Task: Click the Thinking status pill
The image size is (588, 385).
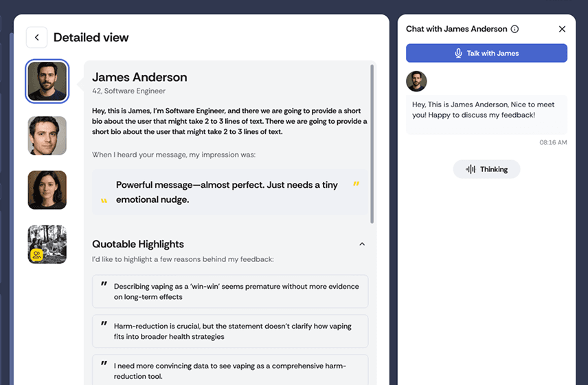Action: point(486,169)
